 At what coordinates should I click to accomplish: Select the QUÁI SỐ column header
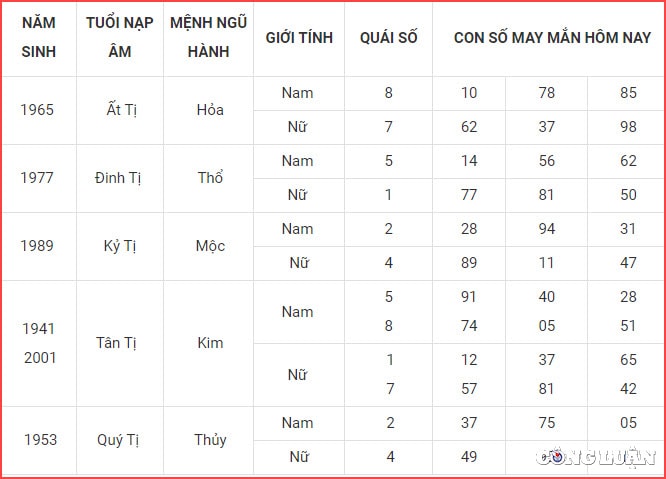(x=389, y=38)
